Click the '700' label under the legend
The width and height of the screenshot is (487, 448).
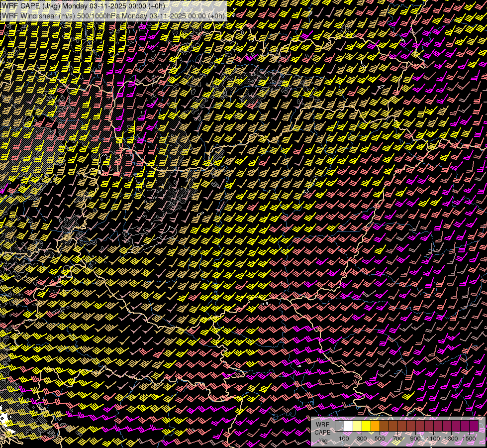click(397, 439)
